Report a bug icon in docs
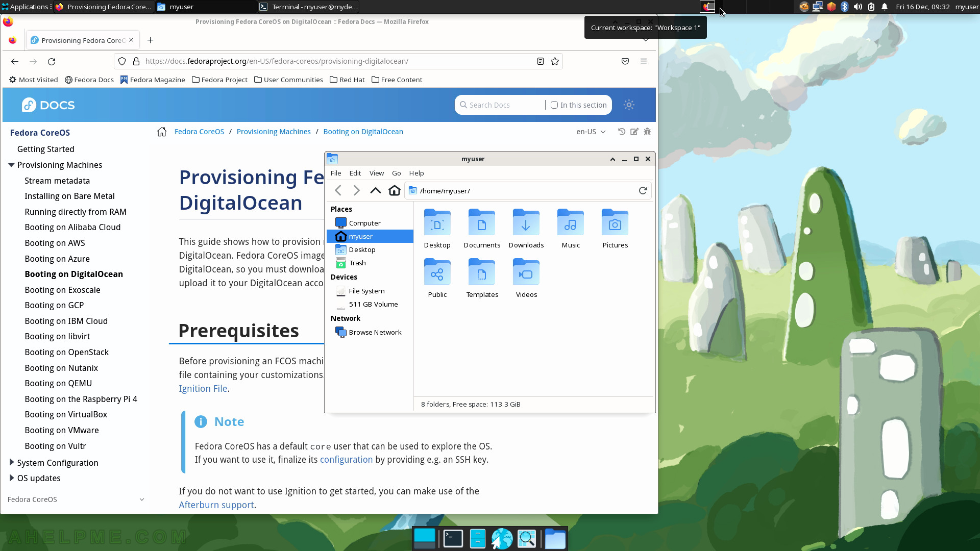This screenshot has height=551, width=980. pyautogui.click(x=647, y=132)
